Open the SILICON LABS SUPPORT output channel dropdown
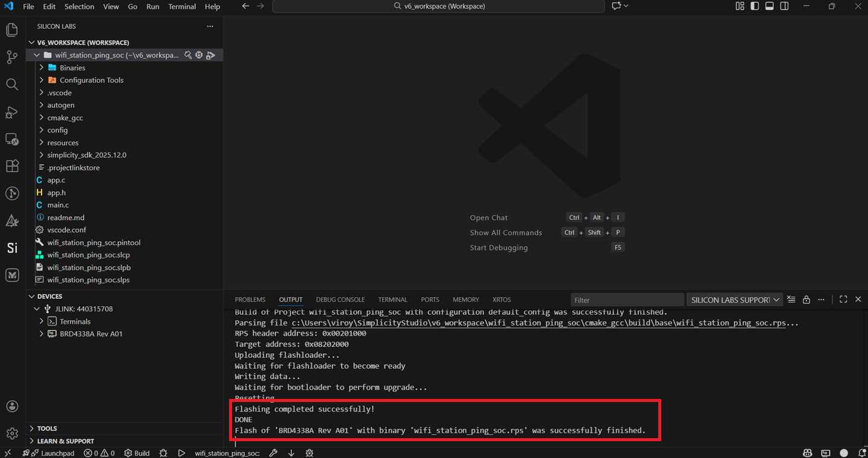868x458 pixels. pos(734,299)
